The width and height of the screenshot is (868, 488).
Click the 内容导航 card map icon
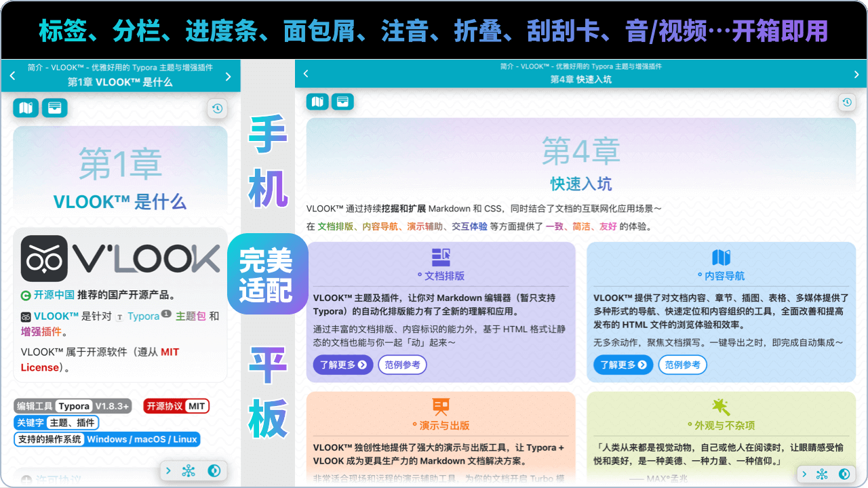click(721, 258)
